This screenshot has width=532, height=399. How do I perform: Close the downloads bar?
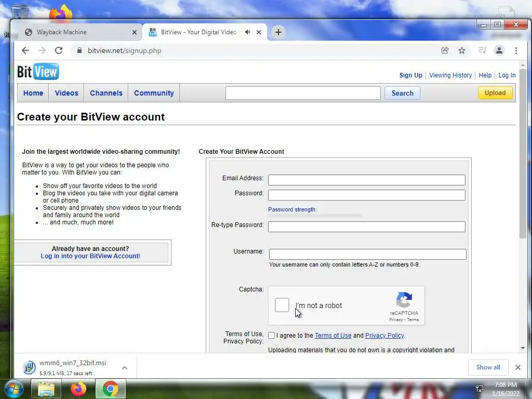point(518,367)
